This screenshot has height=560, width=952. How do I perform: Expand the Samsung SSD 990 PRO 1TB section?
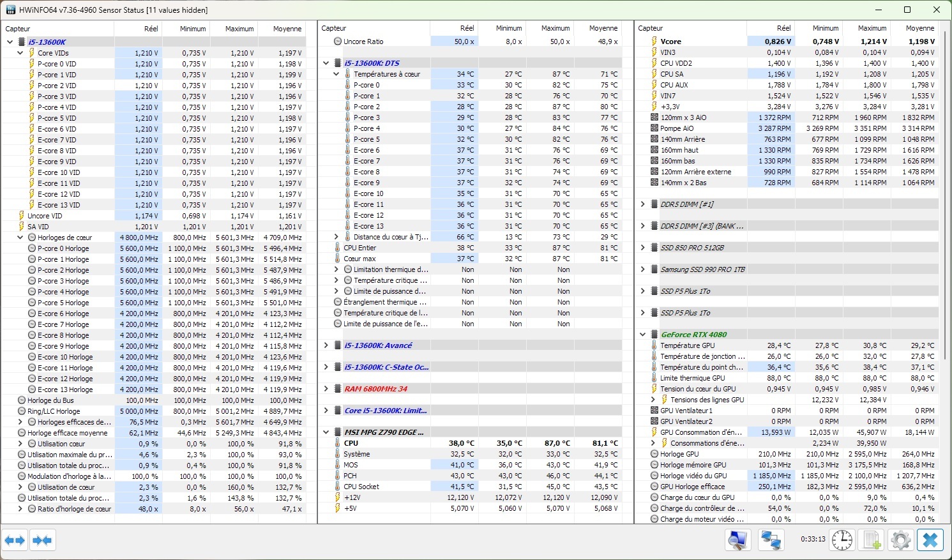tap(643, 269)
